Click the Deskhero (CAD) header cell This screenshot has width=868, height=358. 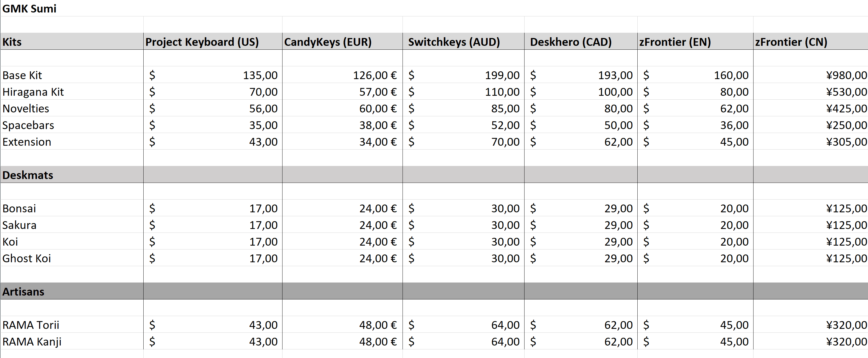click(571, 42)
